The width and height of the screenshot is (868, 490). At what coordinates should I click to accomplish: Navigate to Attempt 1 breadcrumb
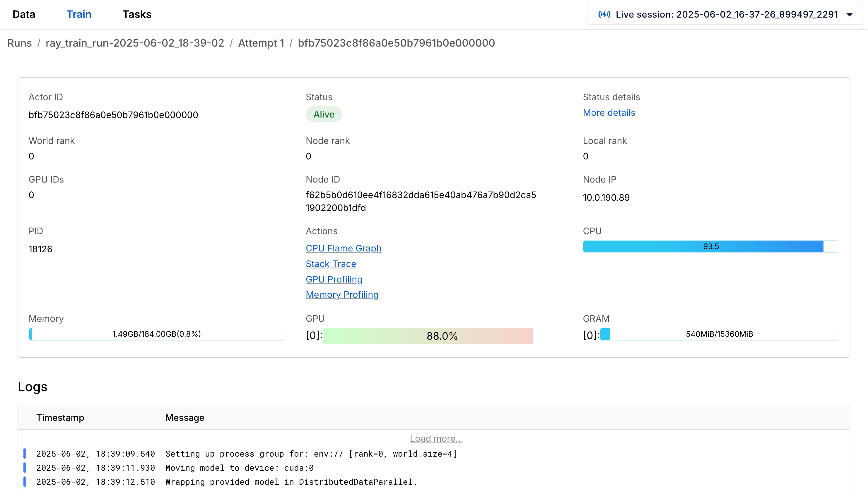(261, 43)
